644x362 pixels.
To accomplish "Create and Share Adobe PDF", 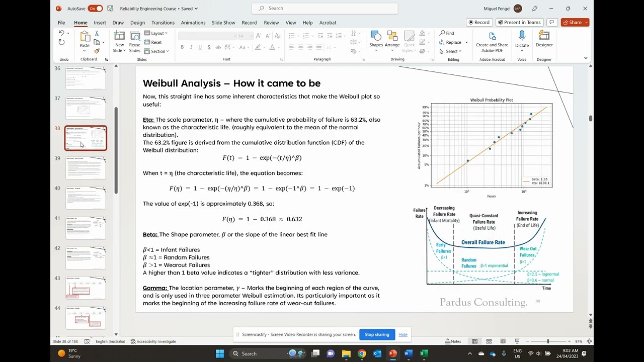I will click(x=492, y=42).
